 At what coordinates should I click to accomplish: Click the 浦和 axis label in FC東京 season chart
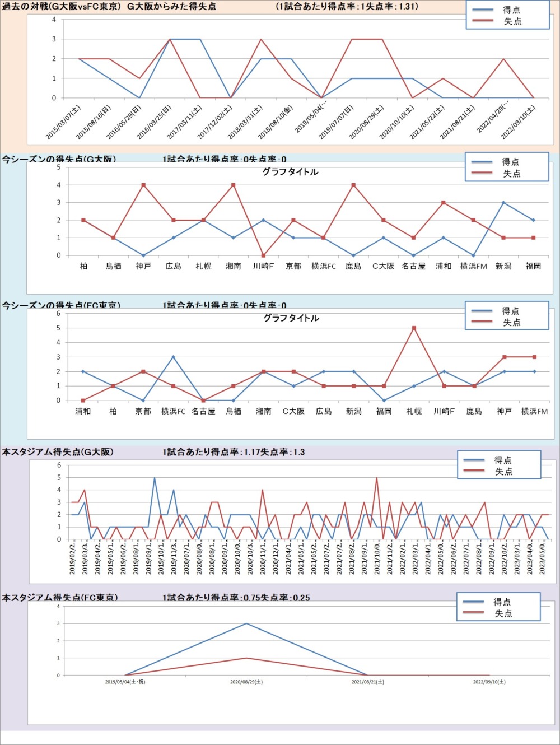(x=83, y=411)
